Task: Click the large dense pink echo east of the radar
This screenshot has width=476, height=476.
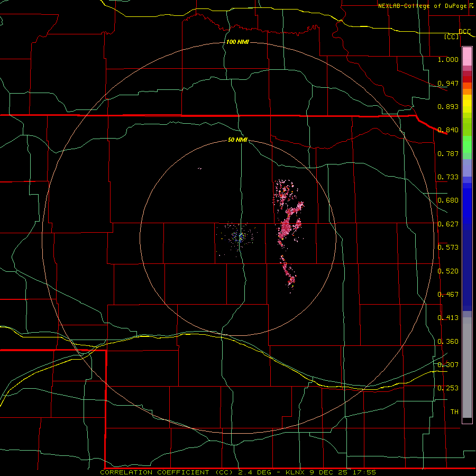Action: click(x=286, y=227)
